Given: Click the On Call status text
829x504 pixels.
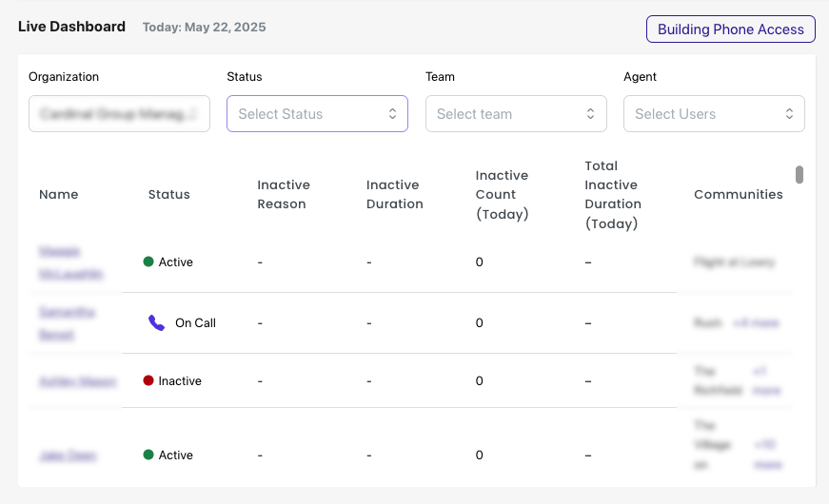Looking at the screenshot, I should pos(196,322).
